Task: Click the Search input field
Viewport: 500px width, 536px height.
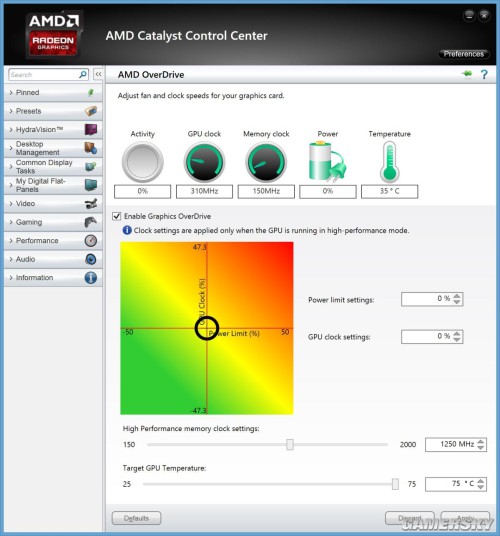Action: pos(44,75)
